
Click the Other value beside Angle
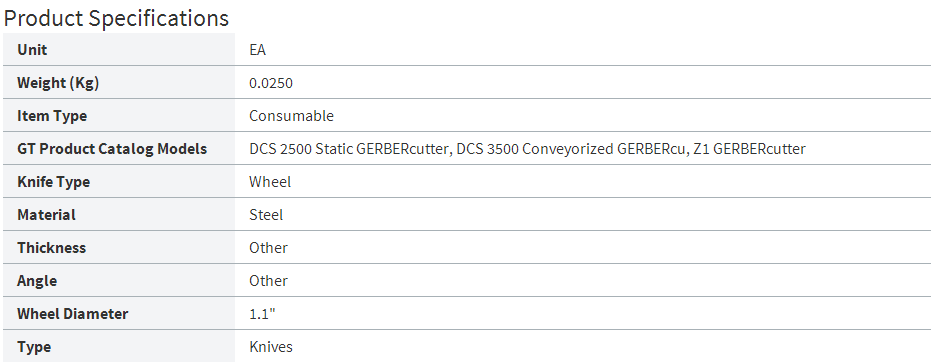(268, 280)
